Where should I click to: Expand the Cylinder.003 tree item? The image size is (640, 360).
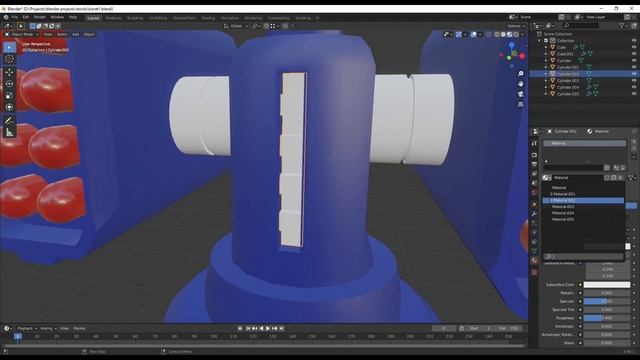click(546, 81)
